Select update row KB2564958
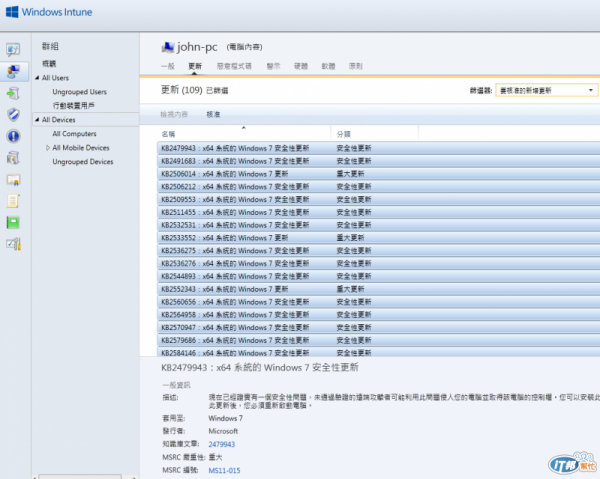Image resolution: width=600 pixels, height=479 pixels. [378, 314]
